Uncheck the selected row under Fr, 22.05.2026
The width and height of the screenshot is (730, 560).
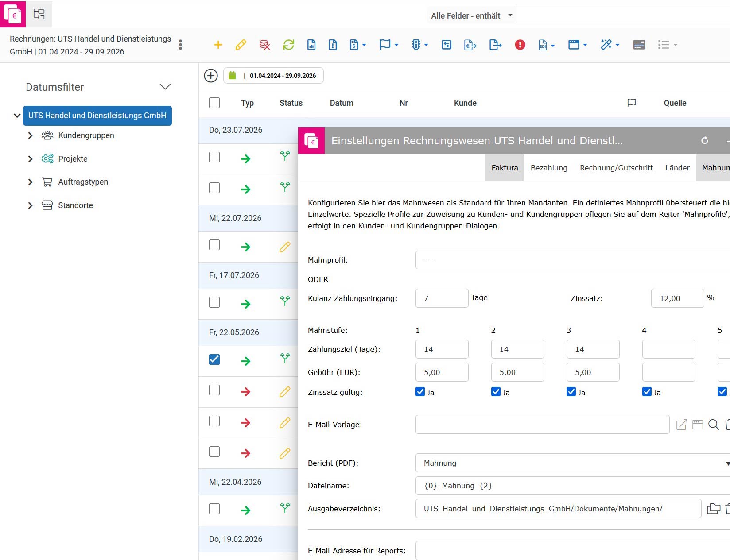coord(214,359)
